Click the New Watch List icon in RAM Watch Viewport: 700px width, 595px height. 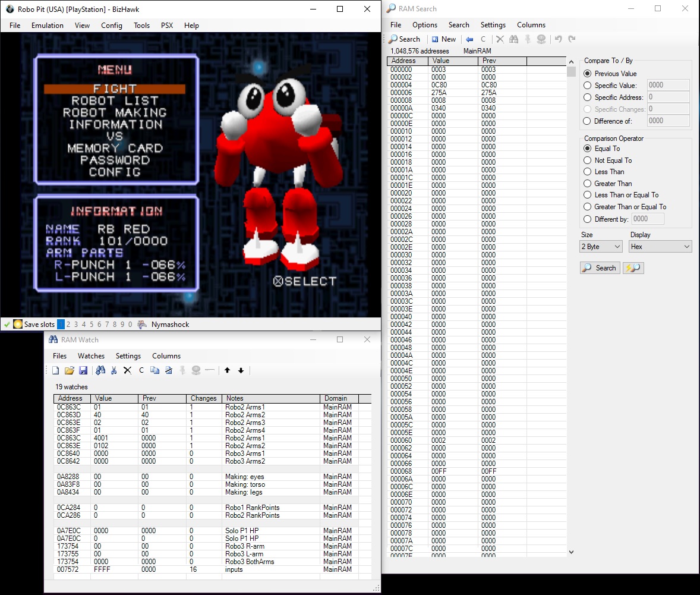55,370
